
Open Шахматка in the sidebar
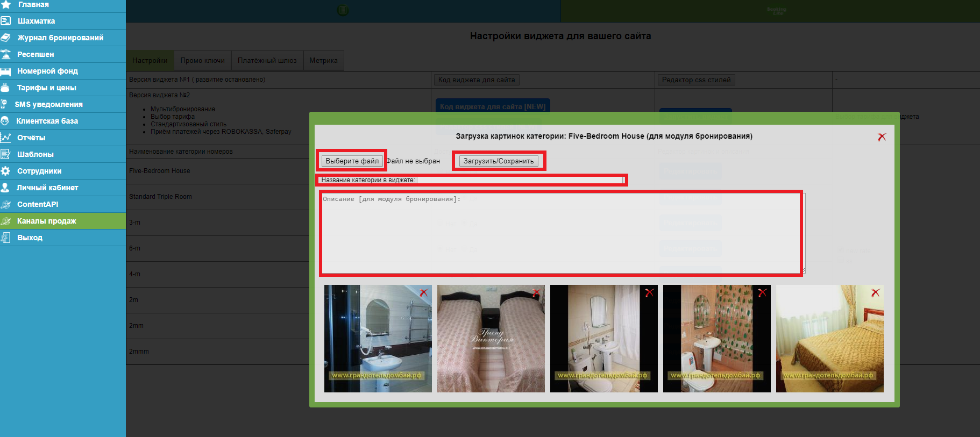tap(63, 21)
